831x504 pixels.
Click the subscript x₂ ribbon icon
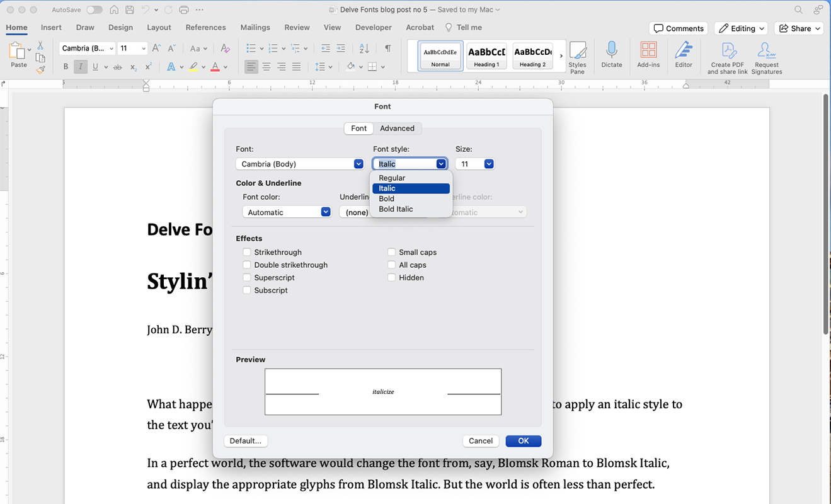[x=134, y=67]
